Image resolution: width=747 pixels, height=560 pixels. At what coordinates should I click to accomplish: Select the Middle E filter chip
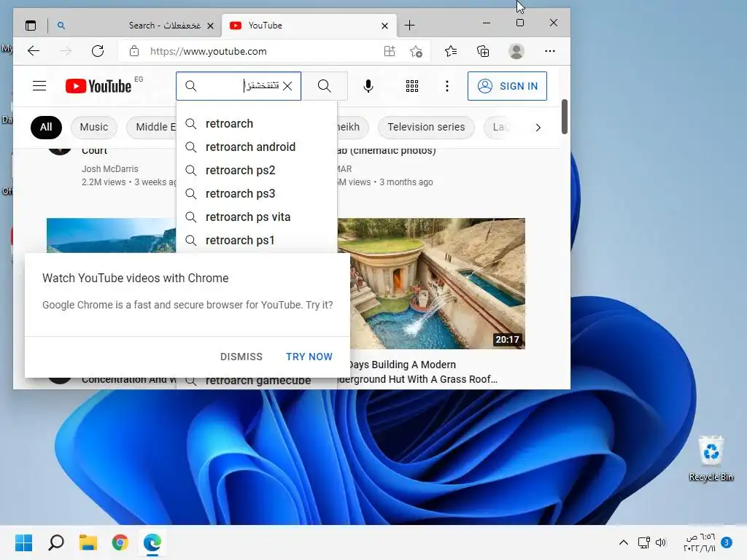click(x=152, y=127)
